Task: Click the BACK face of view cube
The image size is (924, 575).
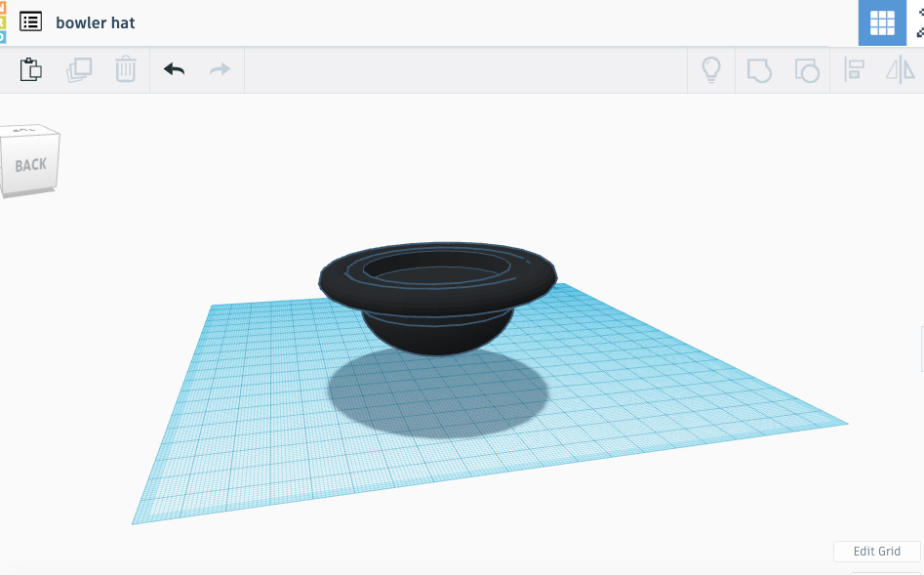Action: pyautogui.click(x=30, y=166)
